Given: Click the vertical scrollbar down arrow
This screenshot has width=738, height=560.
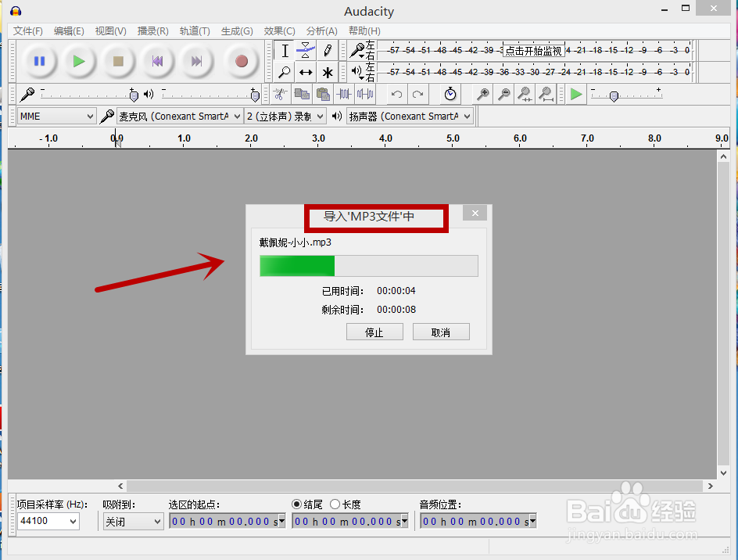Looking at the screenshot, I should click(x=723, y=473).
